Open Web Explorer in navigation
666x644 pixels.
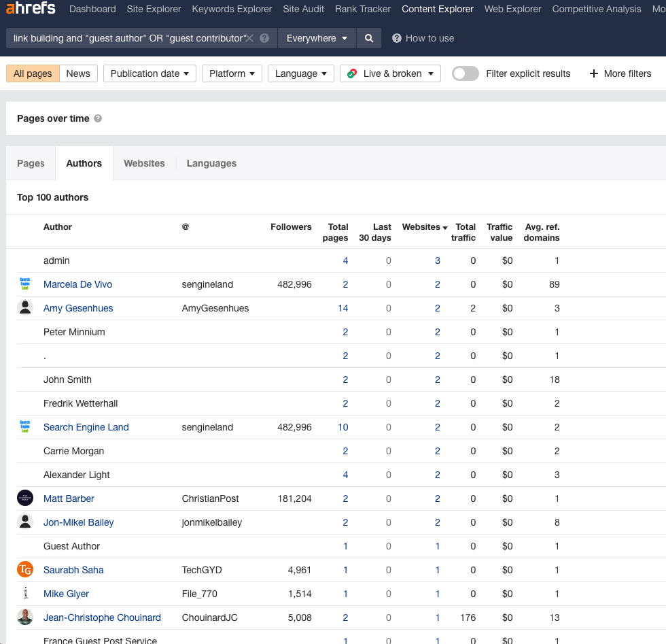point(512,9)
